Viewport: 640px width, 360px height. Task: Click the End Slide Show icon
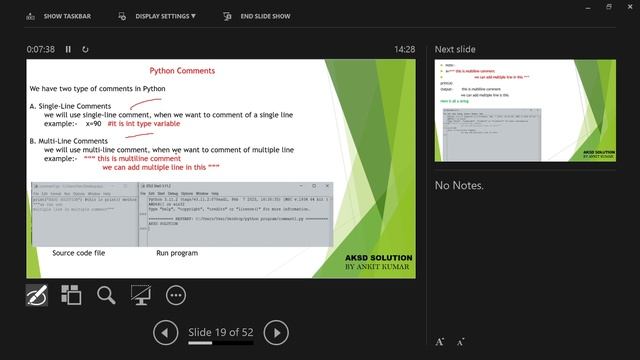coord(227,16)
